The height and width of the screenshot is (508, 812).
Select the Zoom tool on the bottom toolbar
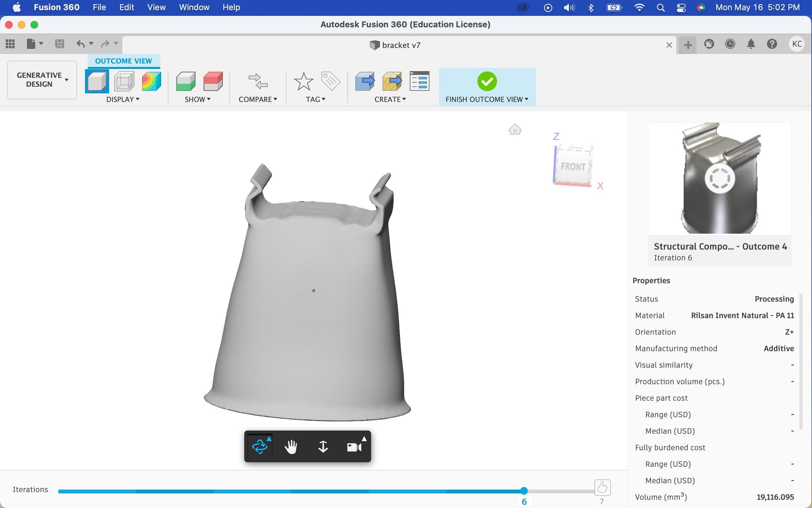click(323, 446)
